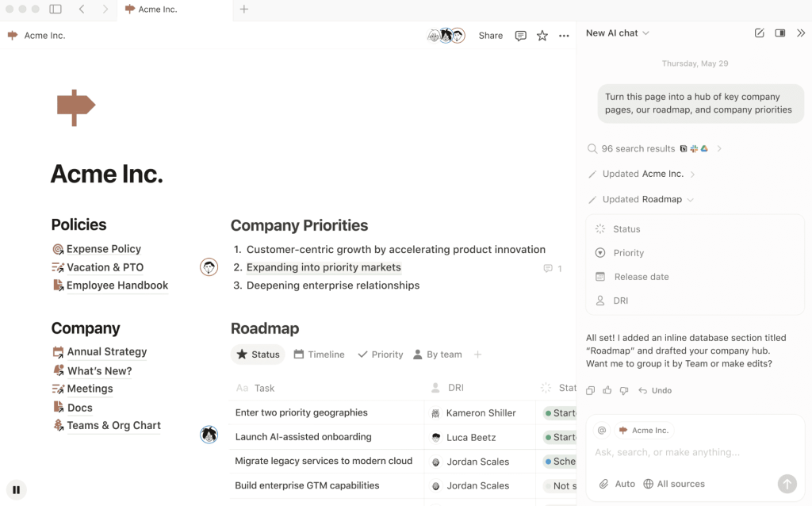Open the Expense Policy page link

[103, 249]
